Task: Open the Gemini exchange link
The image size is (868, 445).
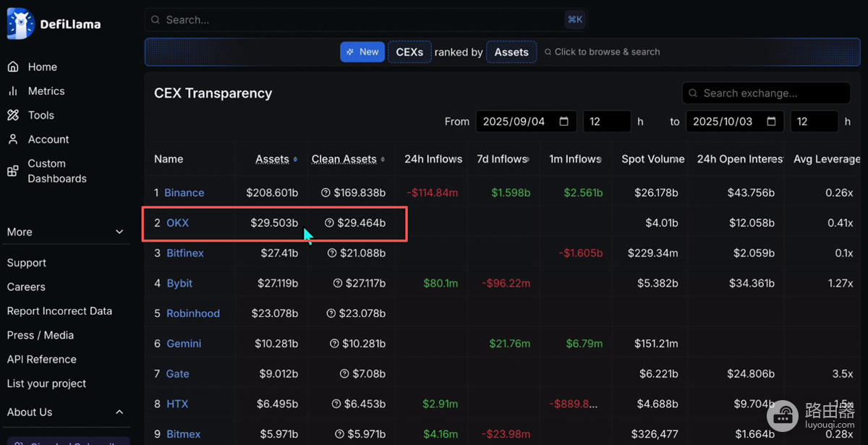Action: coord(184,344)
